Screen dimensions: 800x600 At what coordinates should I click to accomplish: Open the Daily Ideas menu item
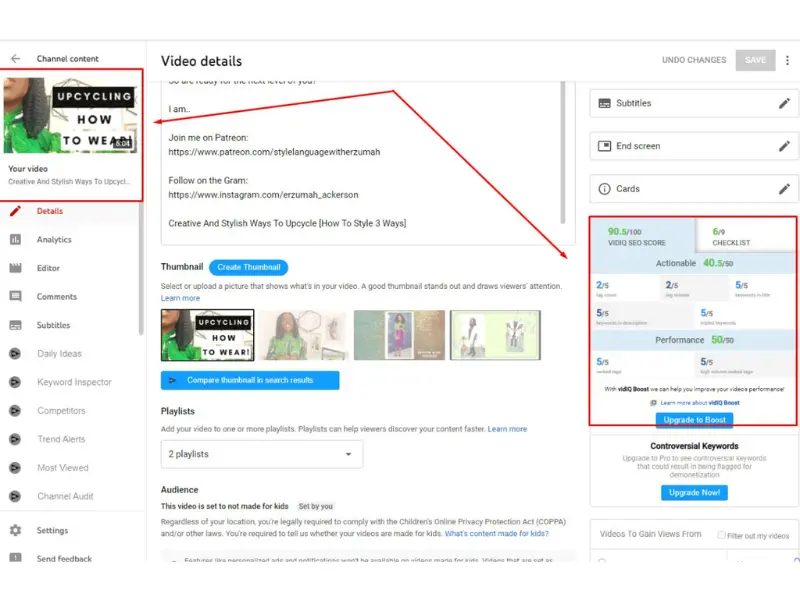point(59,354)
